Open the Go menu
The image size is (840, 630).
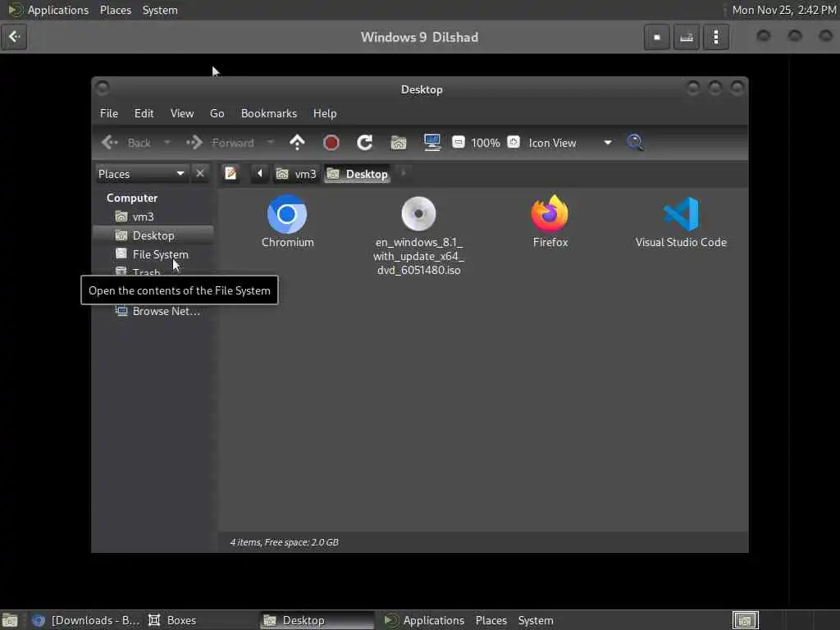tap(217, 113)
